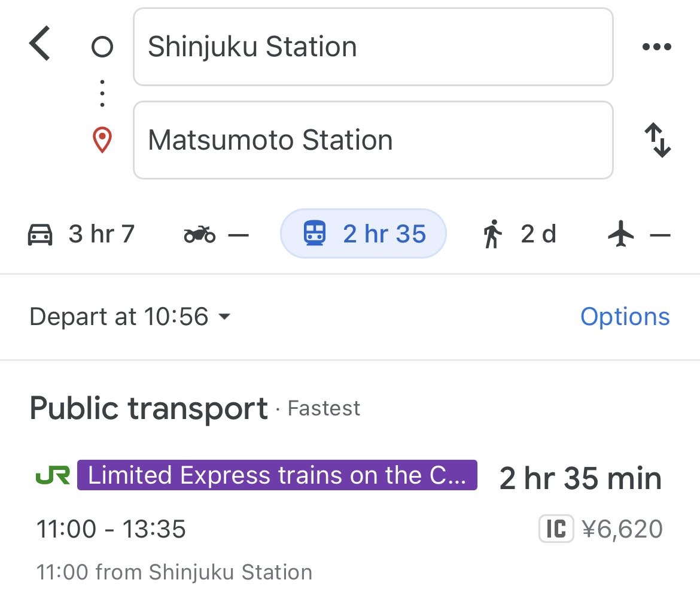The height and width of the screenshot is (604, 700).
Task: Click the red destination pin icon
Action: [102, 140]
